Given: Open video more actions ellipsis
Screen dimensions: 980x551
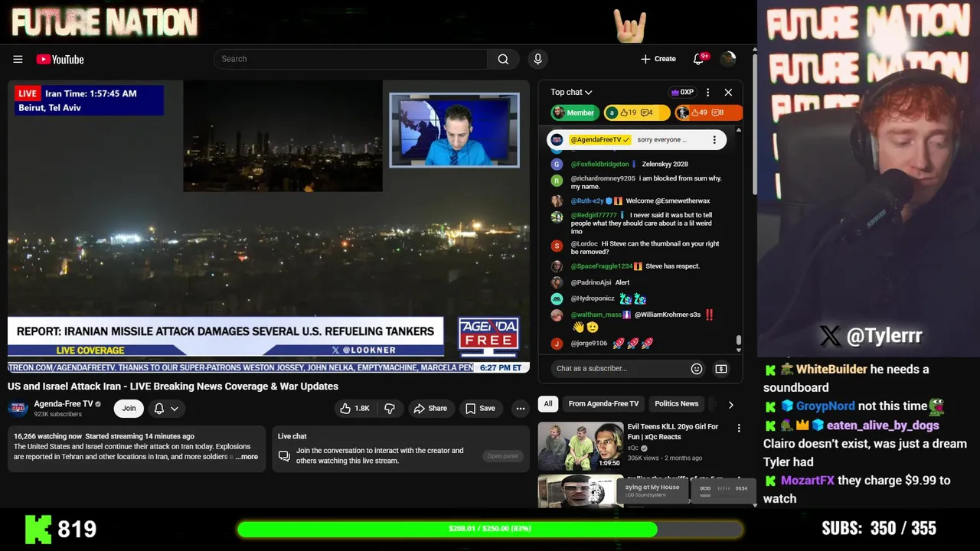Looking at the screenshot, I should tap(521, 409).
